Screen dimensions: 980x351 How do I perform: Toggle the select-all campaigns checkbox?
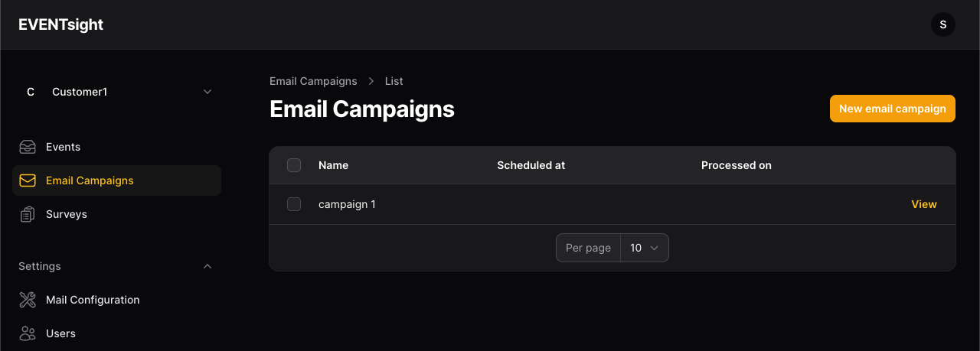[x=294, y=165]
